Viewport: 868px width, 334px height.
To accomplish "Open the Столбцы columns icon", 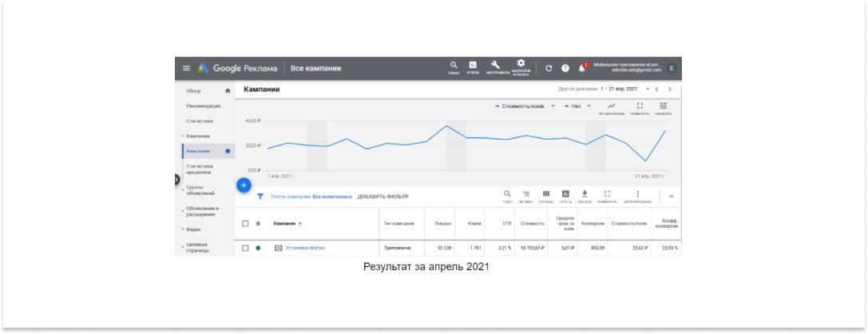I will pos(546,196).
